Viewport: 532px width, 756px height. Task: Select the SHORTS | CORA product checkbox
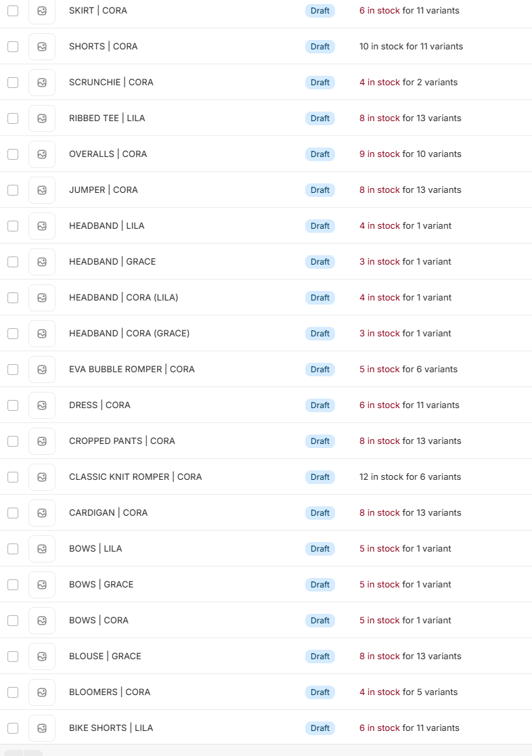click(x=13, y=47)
